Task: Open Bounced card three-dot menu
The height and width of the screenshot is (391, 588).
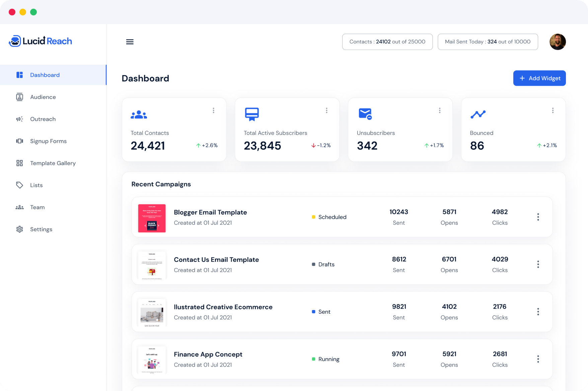Action: click(553, 110)
